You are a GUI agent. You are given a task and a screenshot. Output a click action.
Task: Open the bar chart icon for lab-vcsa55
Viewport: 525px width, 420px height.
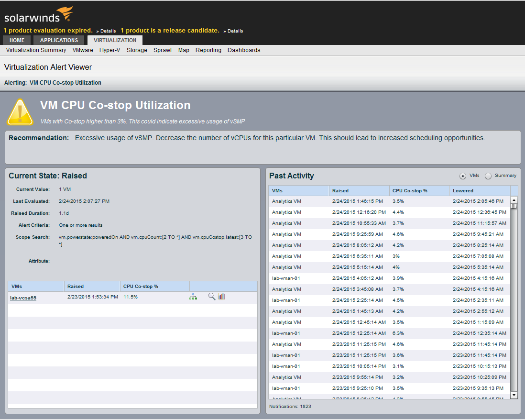pyautogui.click(x=222, y=297)
